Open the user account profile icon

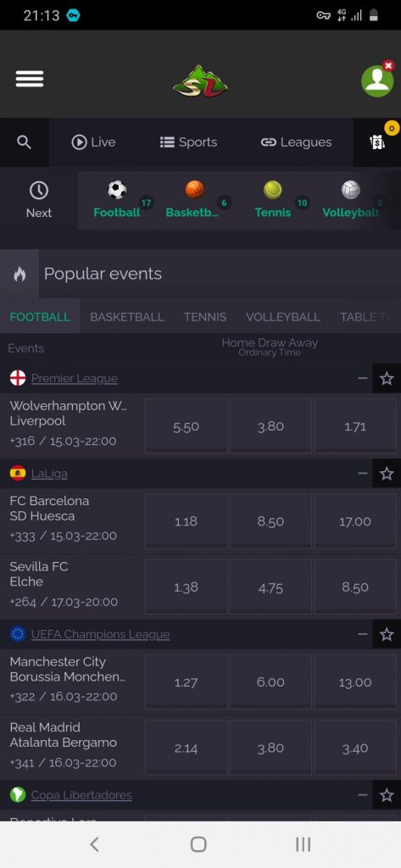pos(378,81)
